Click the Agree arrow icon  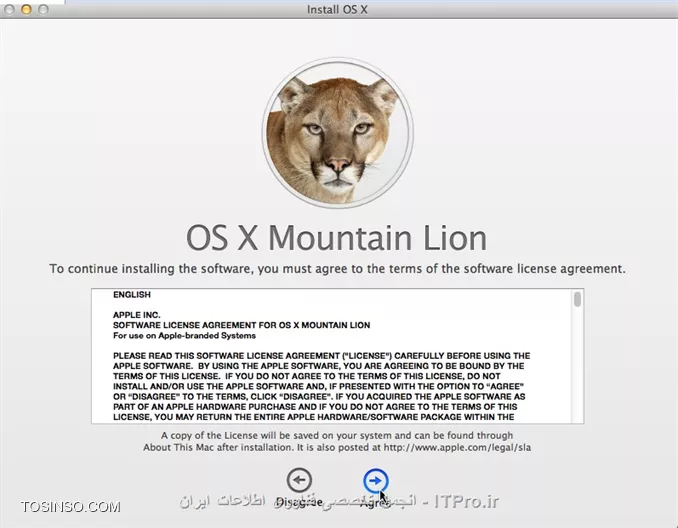pyautogui.click(x=376, y=480)
